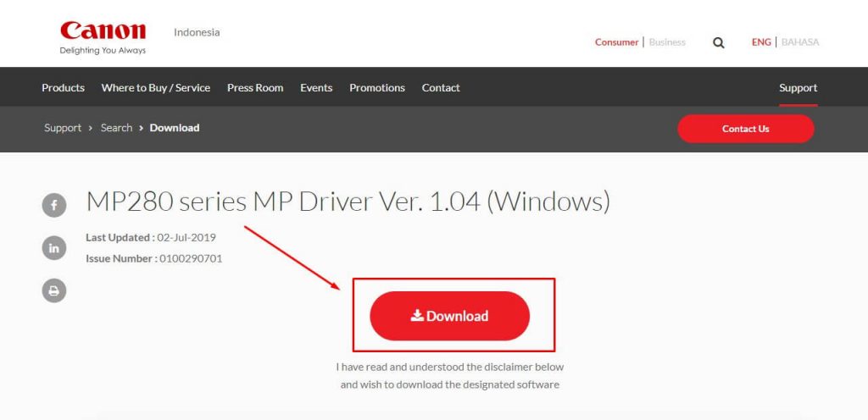Open search with the magnifier icon
The height and width of the screenshot is (420, 868).
pyautogui.click(x=719, y=43)
